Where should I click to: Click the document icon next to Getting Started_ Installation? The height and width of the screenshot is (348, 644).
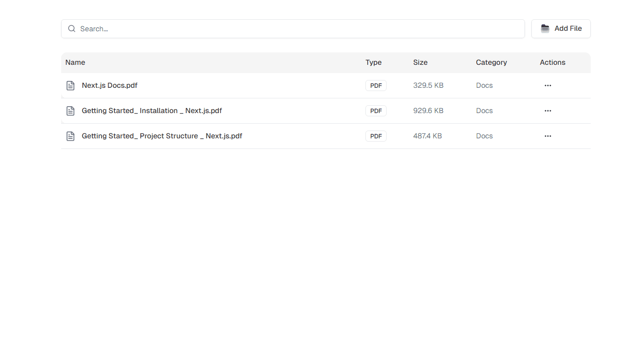(70, 110)
